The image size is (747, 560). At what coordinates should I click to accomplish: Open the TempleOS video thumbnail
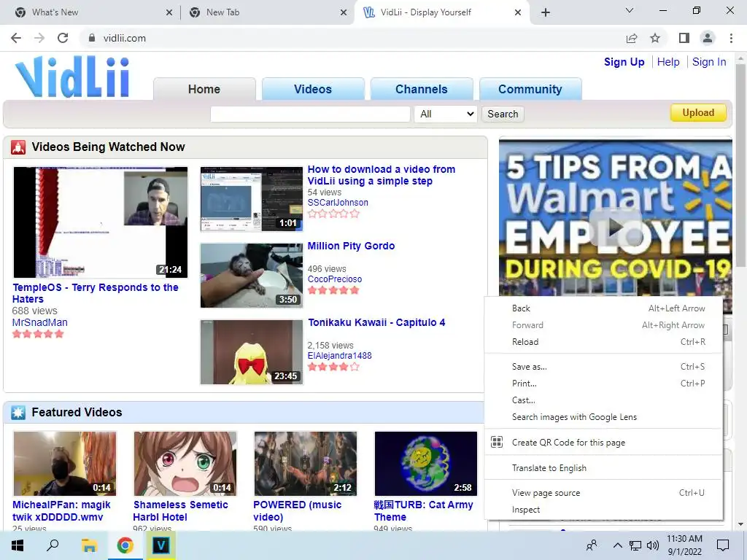(101, 222)
